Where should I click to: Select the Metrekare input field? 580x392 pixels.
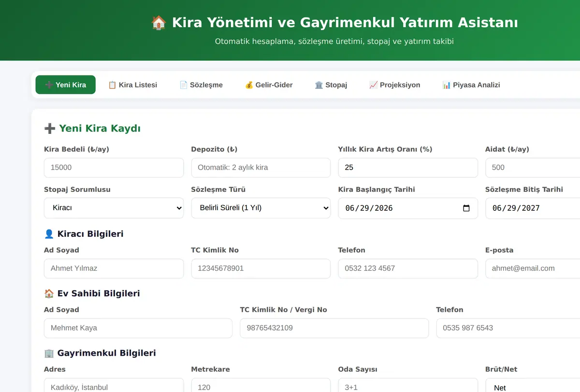[261, 385]
